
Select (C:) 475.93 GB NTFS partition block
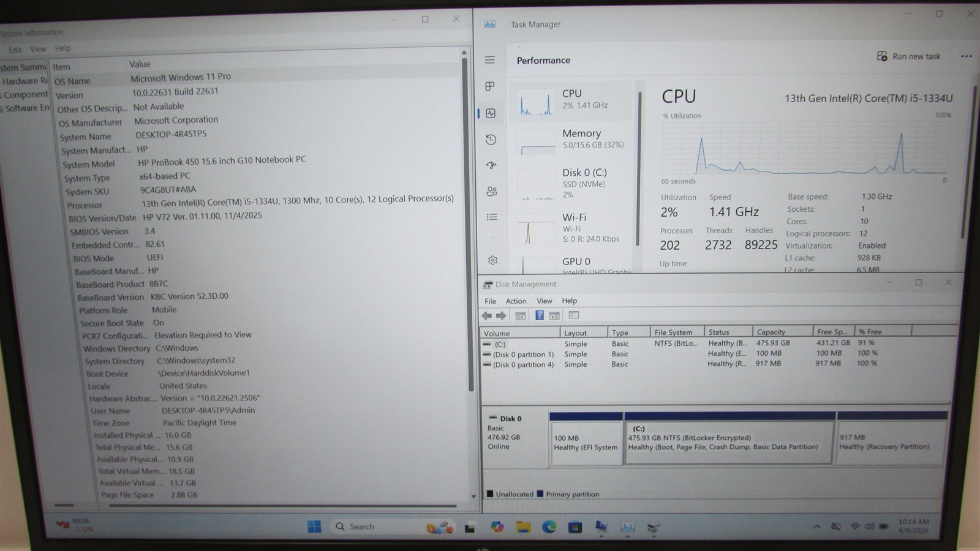[x=729, y=438]
